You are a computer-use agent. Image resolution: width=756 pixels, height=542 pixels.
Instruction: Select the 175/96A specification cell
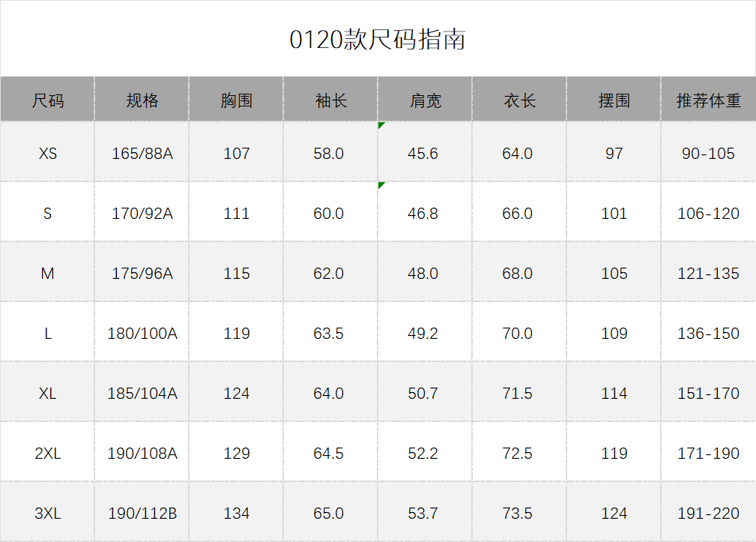(142, 274)
